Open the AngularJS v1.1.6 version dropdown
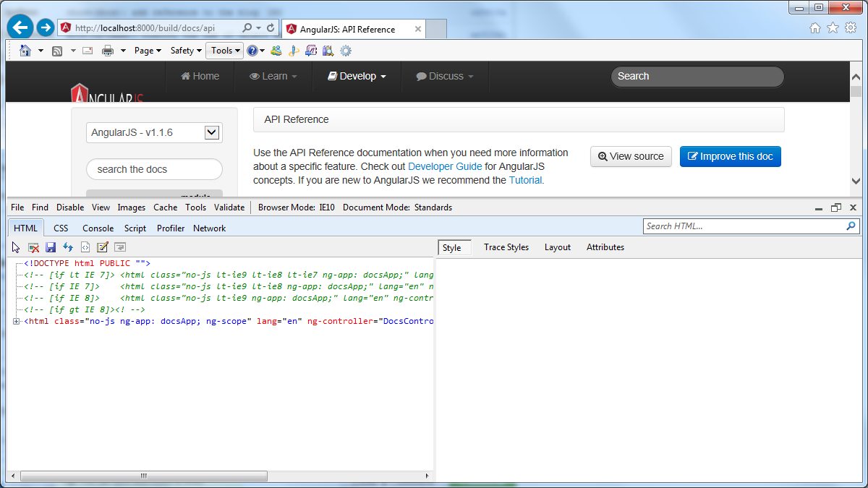Image resolution: width=868 pixels, height=488 pixels. click(154, 133)
